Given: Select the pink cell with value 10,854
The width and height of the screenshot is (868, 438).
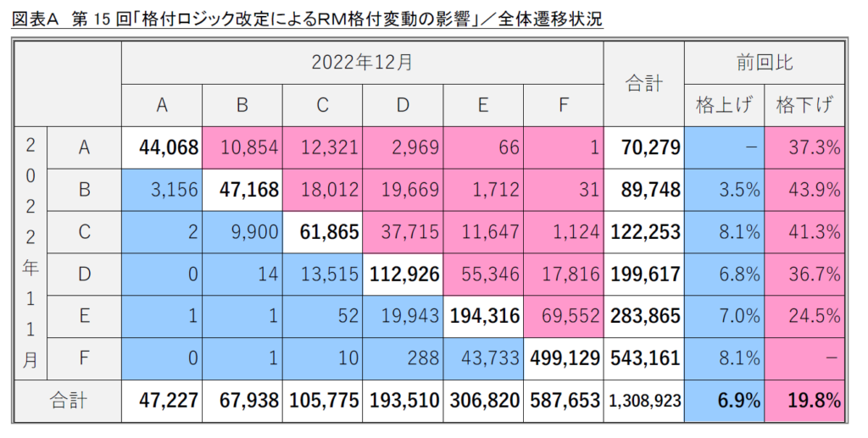Looking at the screenshot, I should coord(242,148).
